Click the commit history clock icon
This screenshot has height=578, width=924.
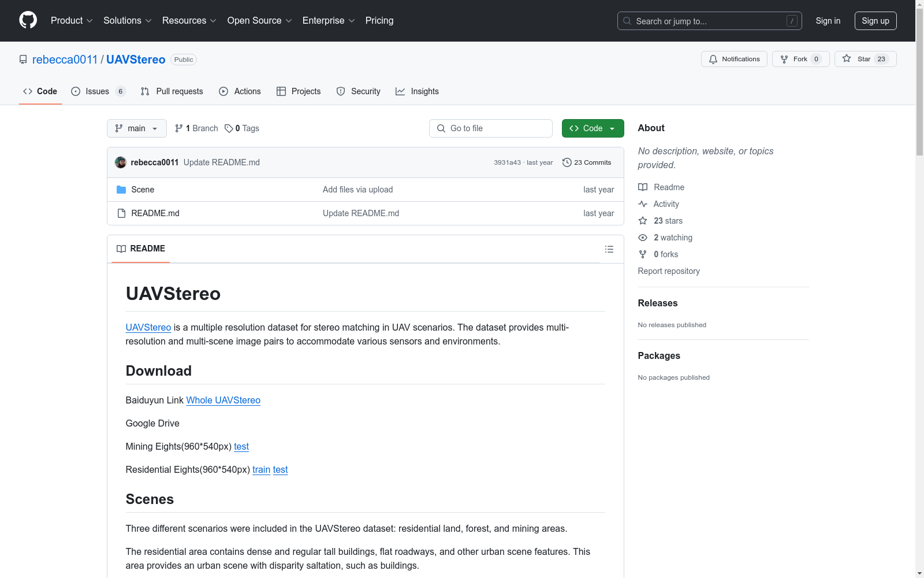[567, 162]
